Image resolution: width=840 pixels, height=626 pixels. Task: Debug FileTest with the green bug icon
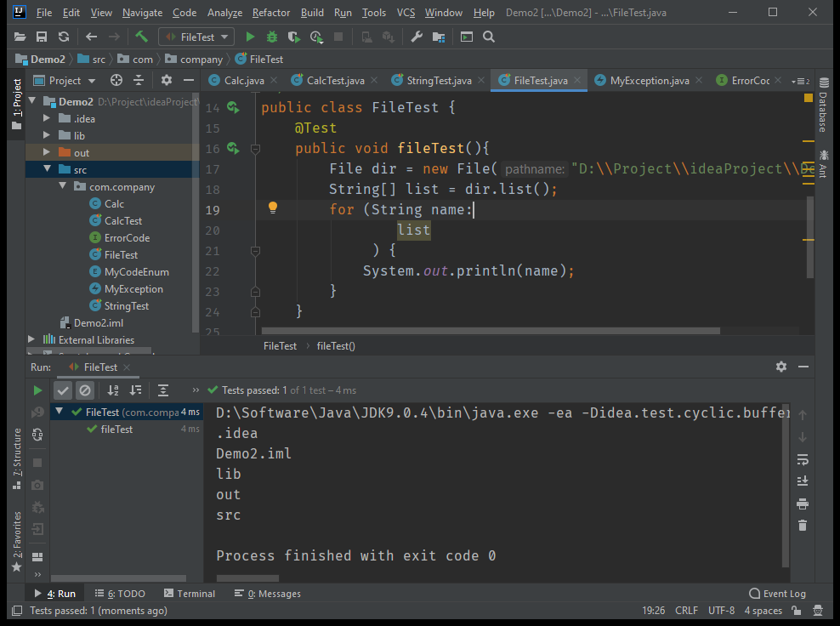tap(272, 37)
